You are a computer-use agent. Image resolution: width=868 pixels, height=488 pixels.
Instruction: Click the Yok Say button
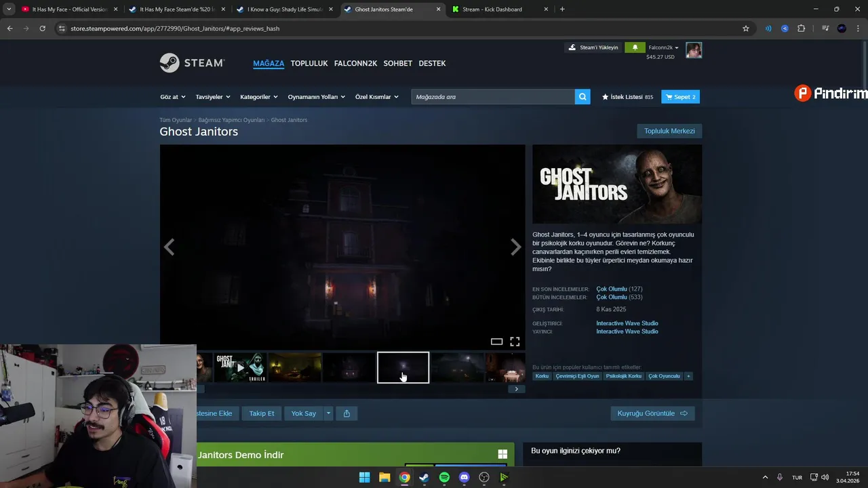(304, 413)
